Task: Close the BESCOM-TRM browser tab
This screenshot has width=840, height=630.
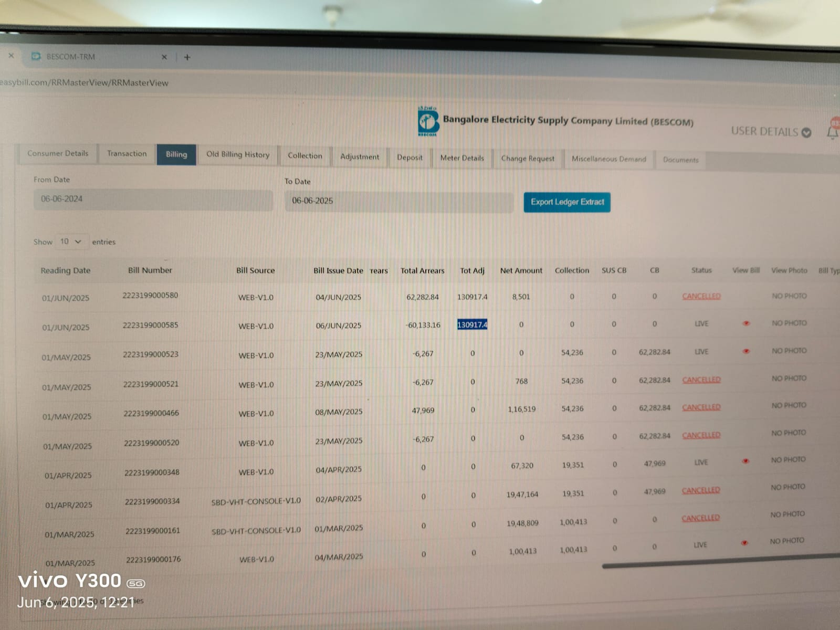Action: tap(164, 57)
